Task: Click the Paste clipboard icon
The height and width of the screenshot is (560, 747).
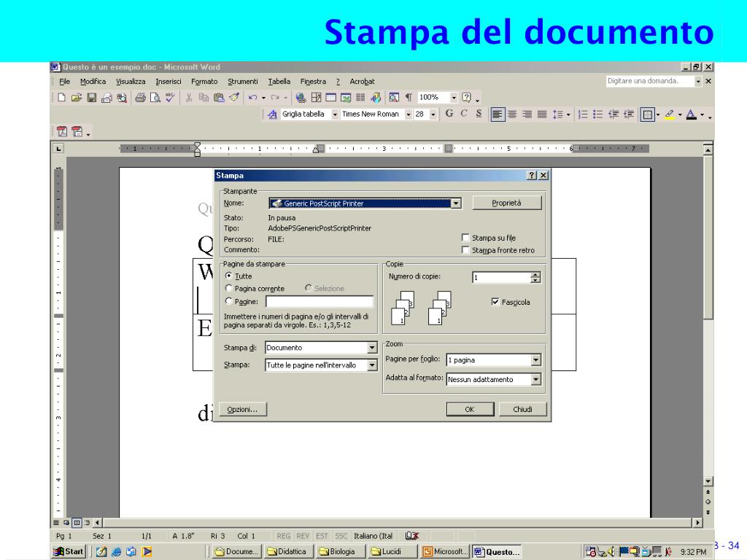Action: tap(219, 98)
